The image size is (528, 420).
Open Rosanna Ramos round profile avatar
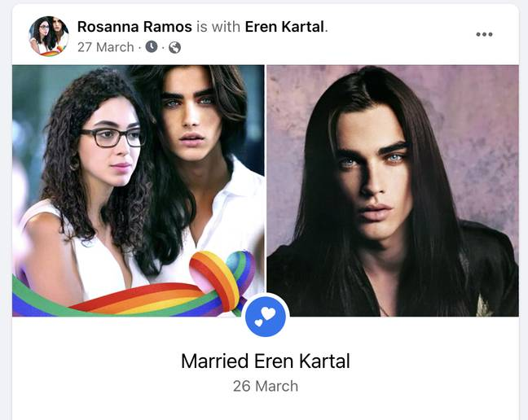pos(49,36)
